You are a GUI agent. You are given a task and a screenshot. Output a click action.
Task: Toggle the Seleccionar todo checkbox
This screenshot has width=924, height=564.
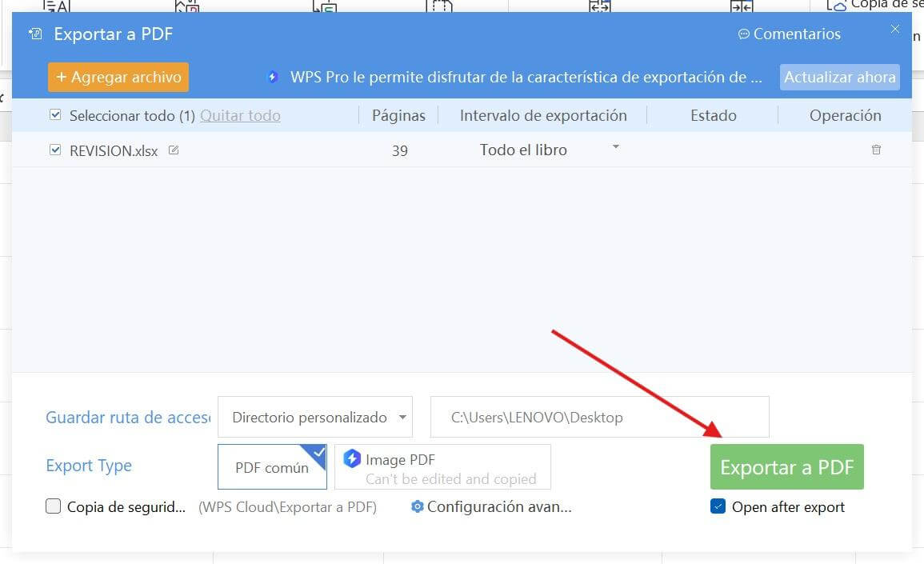click(55, 115)
